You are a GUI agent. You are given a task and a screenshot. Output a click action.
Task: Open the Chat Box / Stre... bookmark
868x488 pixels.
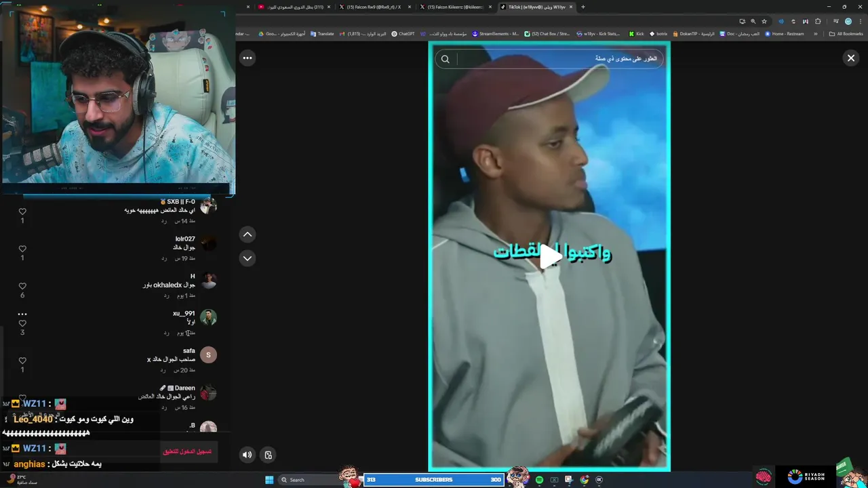tap(547, 33)
